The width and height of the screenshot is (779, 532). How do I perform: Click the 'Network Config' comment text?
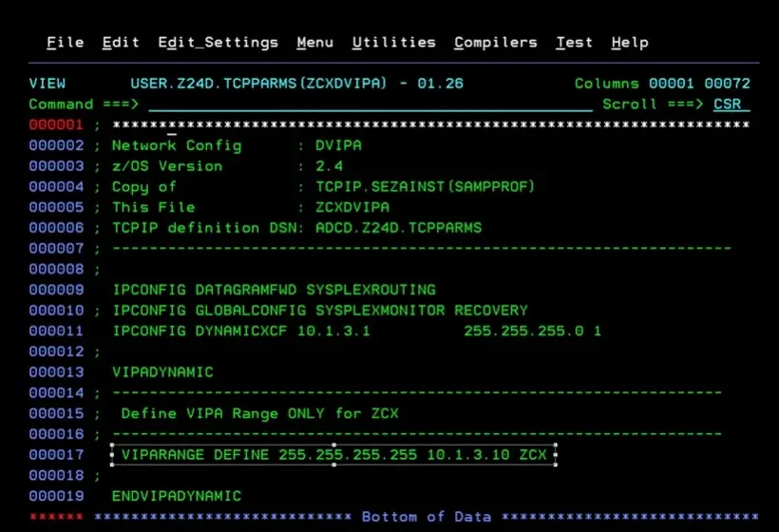click(x=177, y=145)
